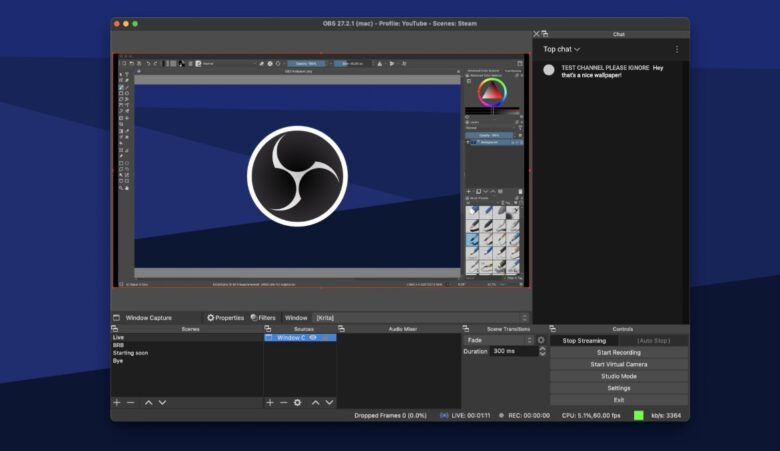Click the chat commenter's avatar
This screenshot has width=780, height=451.
[x=549, y=70]
